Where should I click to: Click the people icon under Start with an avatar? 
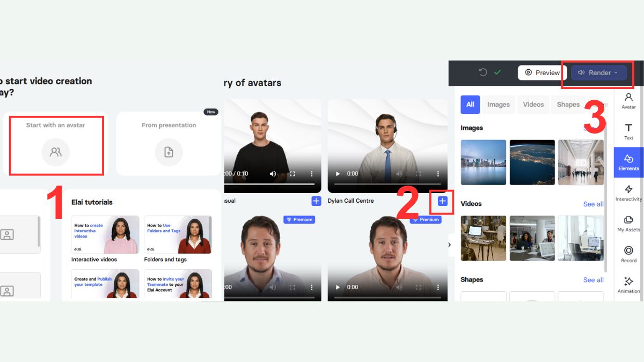click(56, 152)
